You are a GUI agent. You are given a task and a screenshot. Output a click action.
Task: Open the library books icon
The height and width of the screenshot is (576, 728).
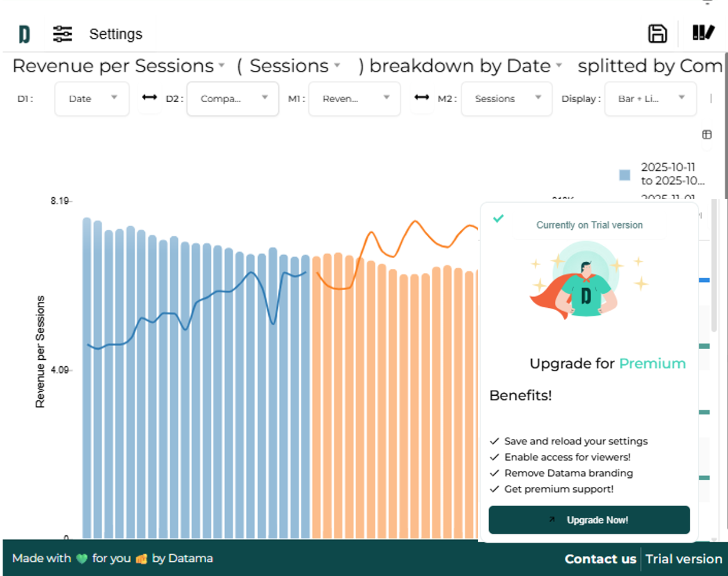[x=703, y=33]
